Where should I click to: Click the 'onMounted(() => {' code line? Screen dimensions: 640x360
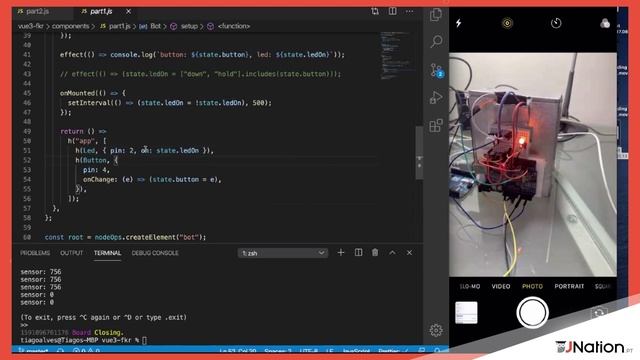(x=93, y=93)
